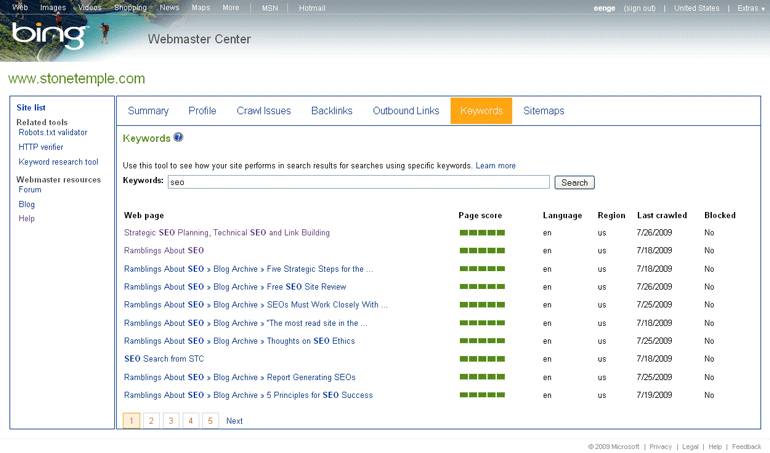Open the HTTP verifier tool

[x=41, y=147]
